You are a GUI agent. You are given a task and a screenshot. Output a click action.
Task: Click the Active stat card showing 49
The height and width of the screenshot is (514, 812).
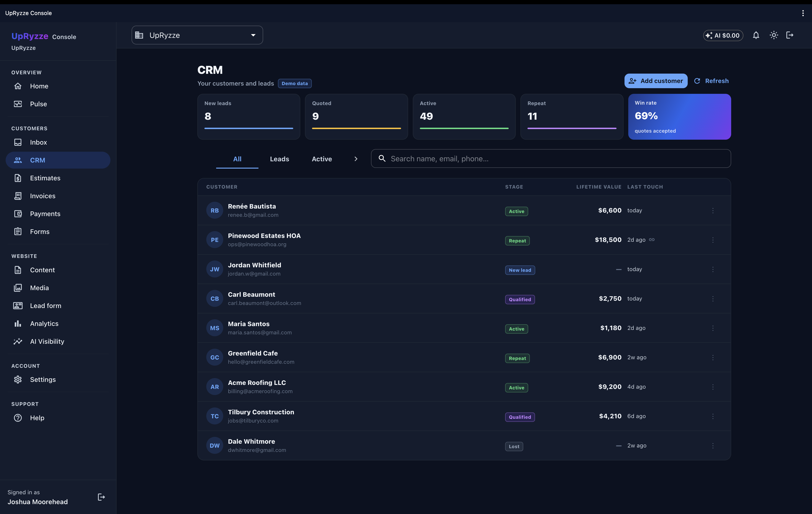click(464, 117)
